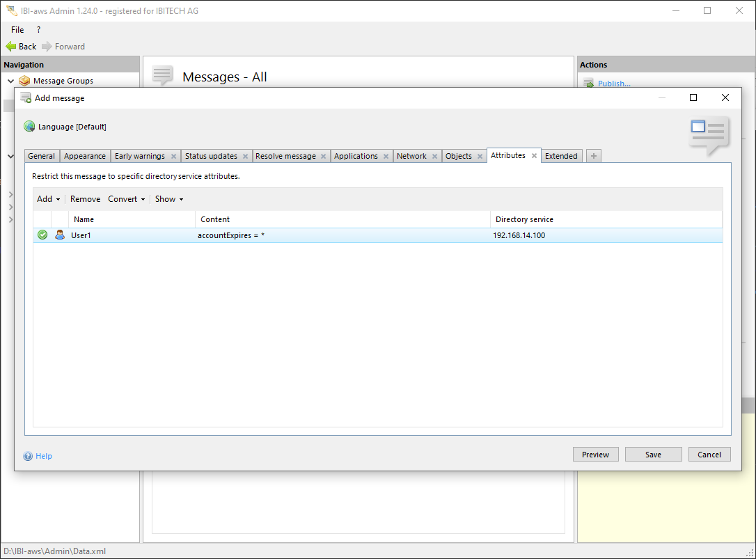Select the User1 row content cell

[x=341, y=235]
